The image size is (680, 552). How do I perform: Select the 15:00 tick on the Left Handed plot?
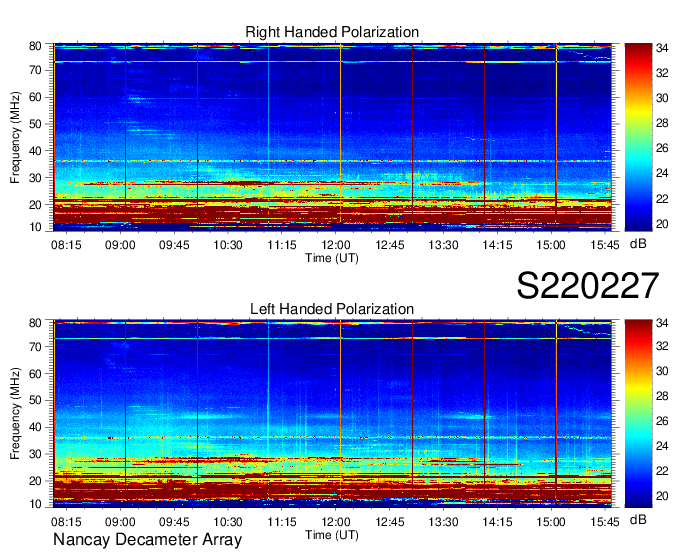[551, 522]
